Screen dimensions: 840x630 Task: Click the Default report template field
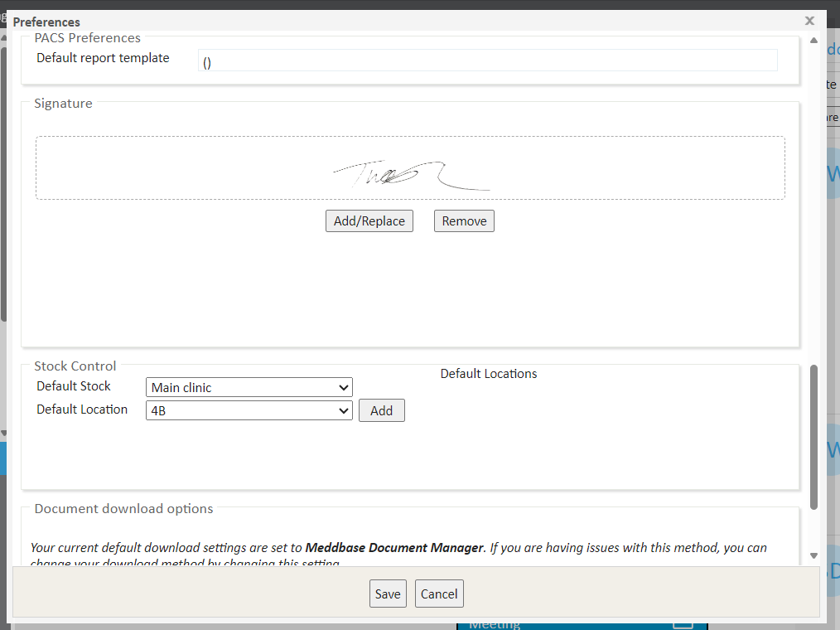point(487,61)
